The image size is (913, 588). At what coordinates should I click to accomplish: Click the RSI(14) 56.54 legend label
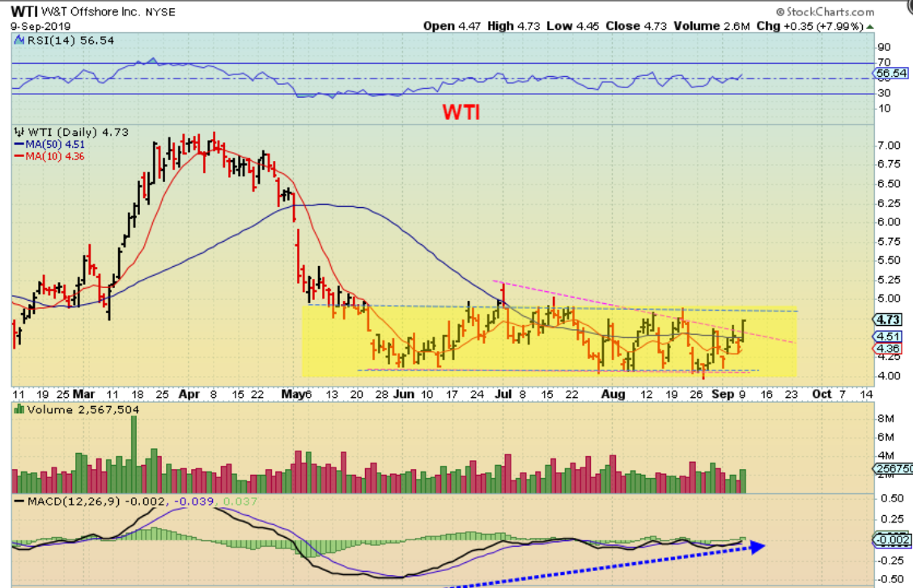[70, 40]
